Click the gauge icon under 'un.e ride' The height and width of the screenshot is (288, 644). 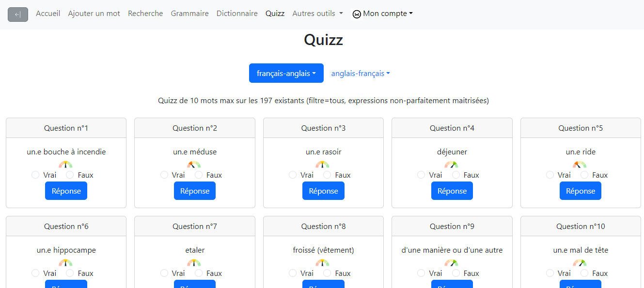[x=580, y=165]
